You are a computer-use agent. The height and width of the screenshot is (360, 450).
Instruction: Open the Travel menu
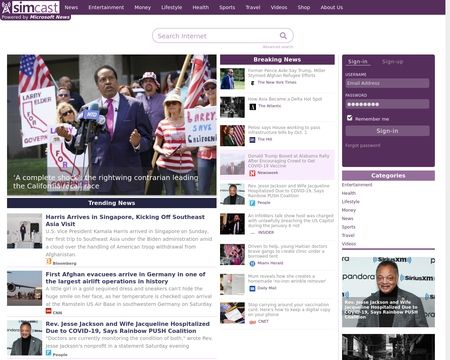coord(253,7)
